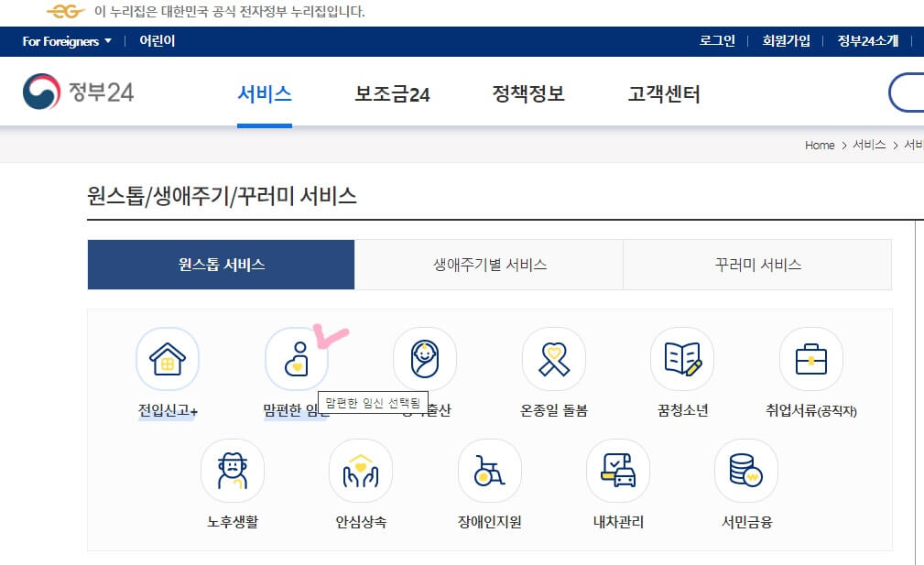Select the 전입신고+ service icon
Image resolution: width=924 pixels, height=565 pixels.
coord(167,360)
